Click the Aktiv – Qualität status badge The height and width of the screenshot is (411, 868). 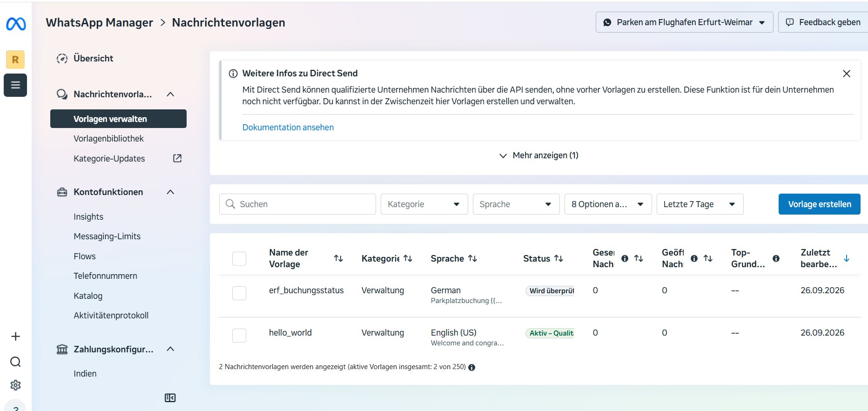(550, 333)
